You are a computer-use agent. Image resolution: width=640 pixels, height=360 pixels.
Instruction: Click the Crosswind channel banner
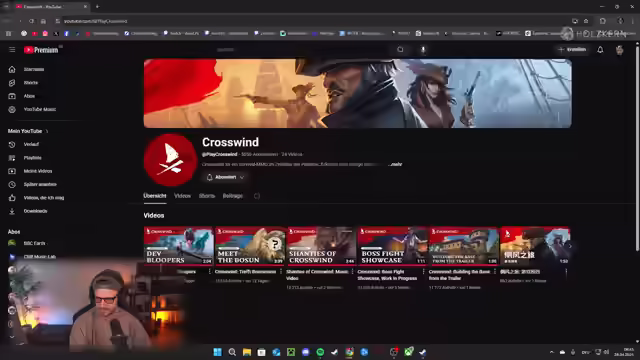click(358, 93)
